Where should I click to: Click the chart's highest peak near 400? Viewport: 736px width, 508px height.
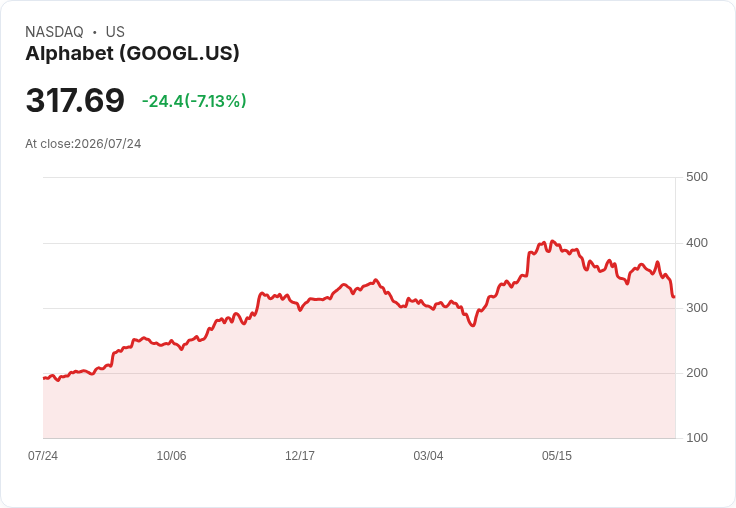(x=552, y=241)
